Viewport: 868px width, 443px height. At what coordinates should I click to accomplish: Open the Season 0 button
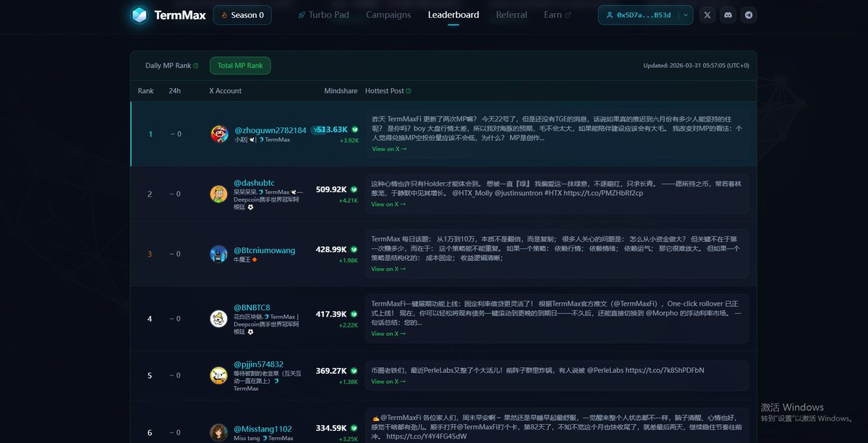(242, 15)
